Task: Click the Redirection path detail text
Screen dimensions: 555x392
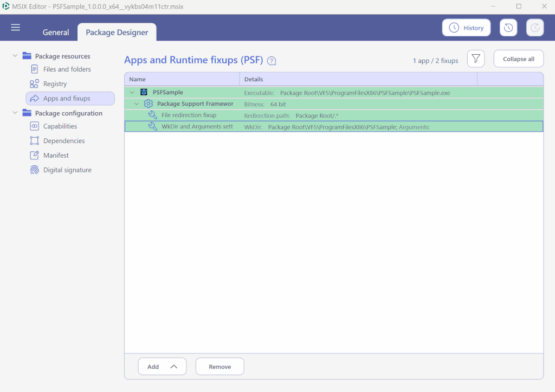Action: [291, 115]
